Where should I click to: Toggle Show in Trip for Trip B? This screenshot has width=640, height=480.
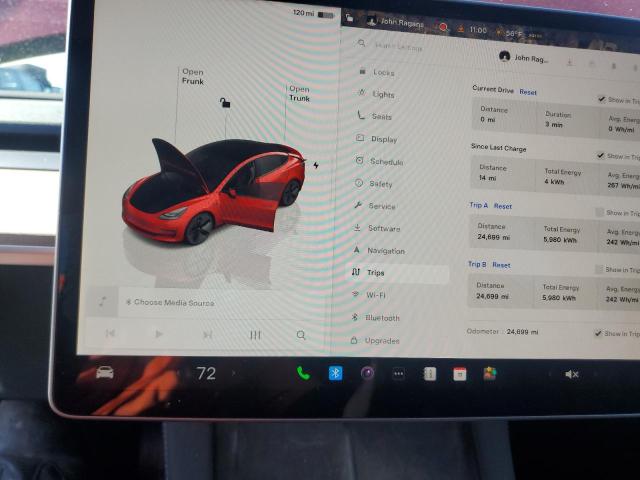599,269
